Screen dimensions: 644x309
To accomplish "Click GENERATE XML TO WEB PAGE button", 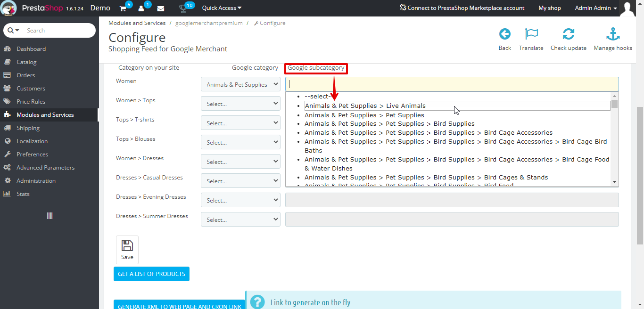I will 179,304.
